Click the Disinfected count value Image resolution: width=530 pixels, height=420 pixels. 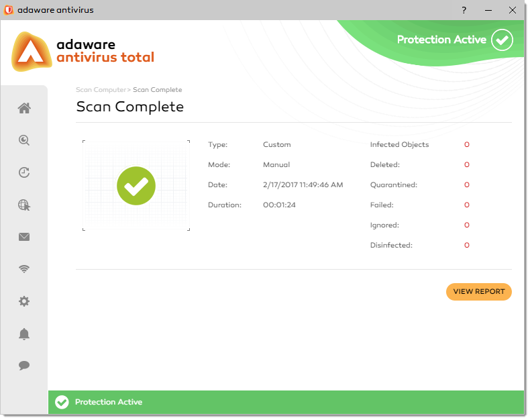466,245
